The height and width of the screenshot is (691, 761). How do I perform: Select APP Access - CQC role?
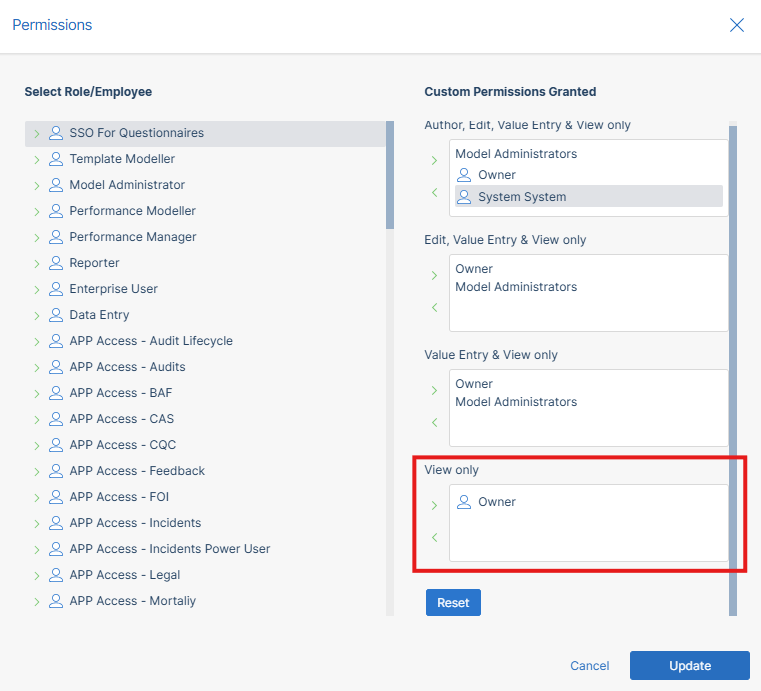(x=122, y=445)
